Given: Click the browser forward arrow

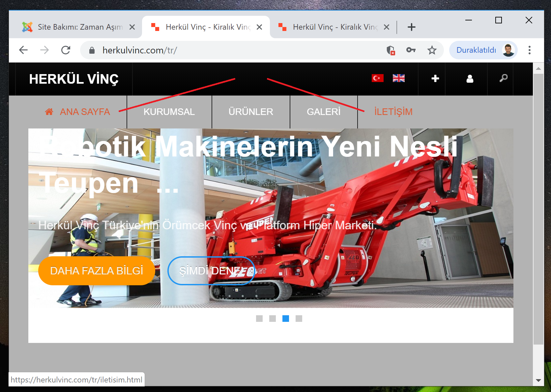Looking at the screenshot, I should click(44, 50).
